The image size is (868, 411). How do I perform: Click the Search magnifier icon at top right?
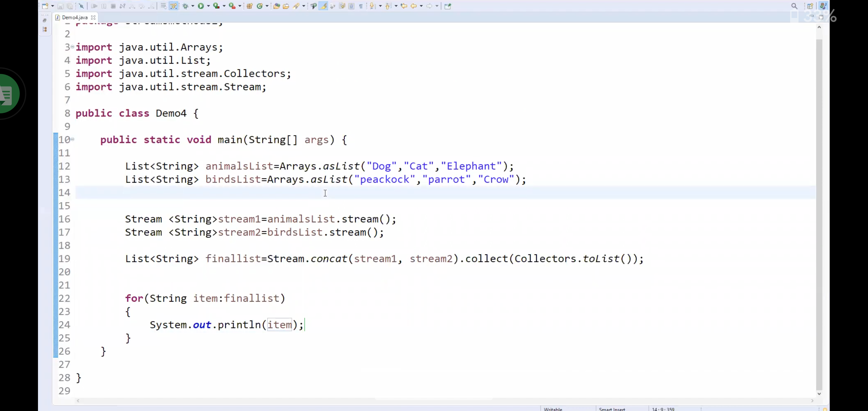click(794, 6)
